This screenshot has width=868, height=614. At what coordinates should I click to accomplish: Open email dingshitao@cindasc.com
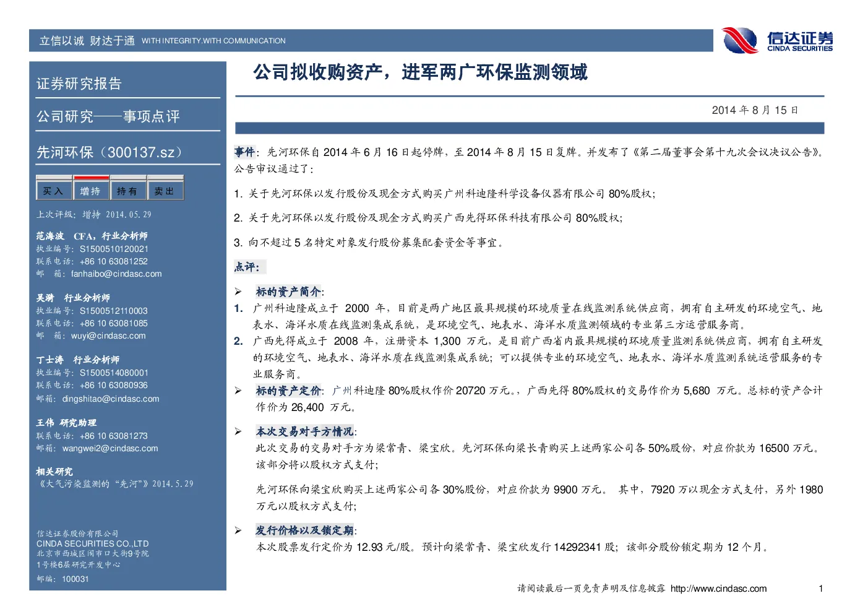tap(111, 399)
